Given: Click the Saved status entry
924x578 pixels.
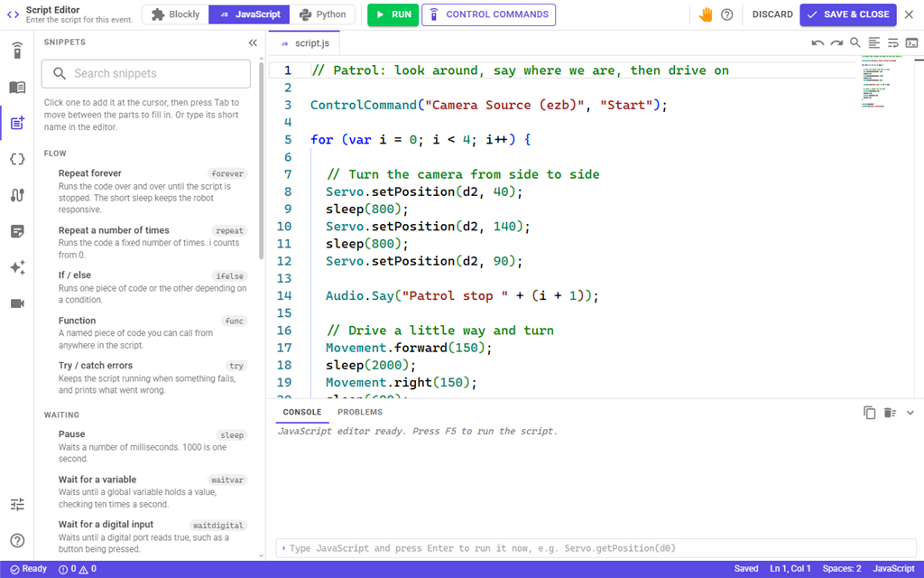Looking at the screenshot, I should [746, 569].
